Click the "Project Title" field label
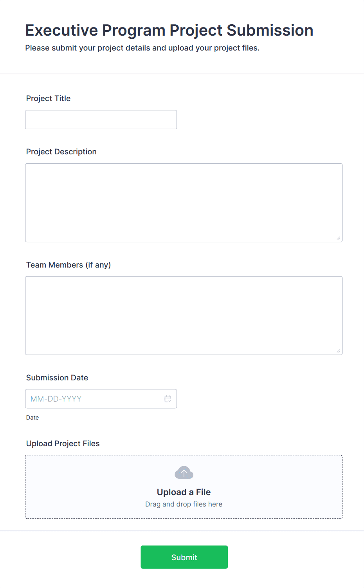The width and height of the screenshot is (364, 588). [49, 98]
